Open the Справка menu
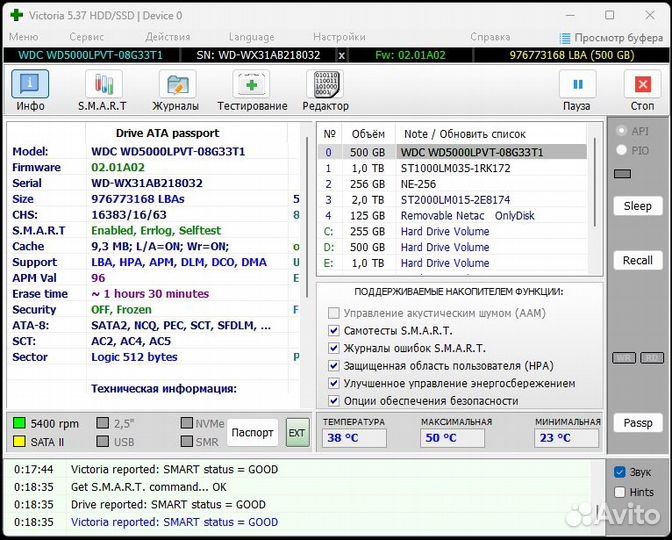The height and width of the screenshot is (540, 672). click(490, 37)
